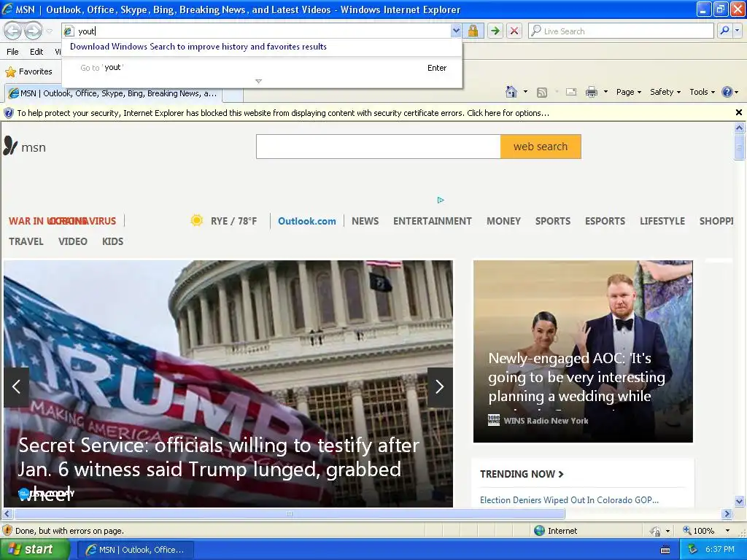The image size is (747, 560).
Task: Open the Windows start button
Action: coord(34,550)
